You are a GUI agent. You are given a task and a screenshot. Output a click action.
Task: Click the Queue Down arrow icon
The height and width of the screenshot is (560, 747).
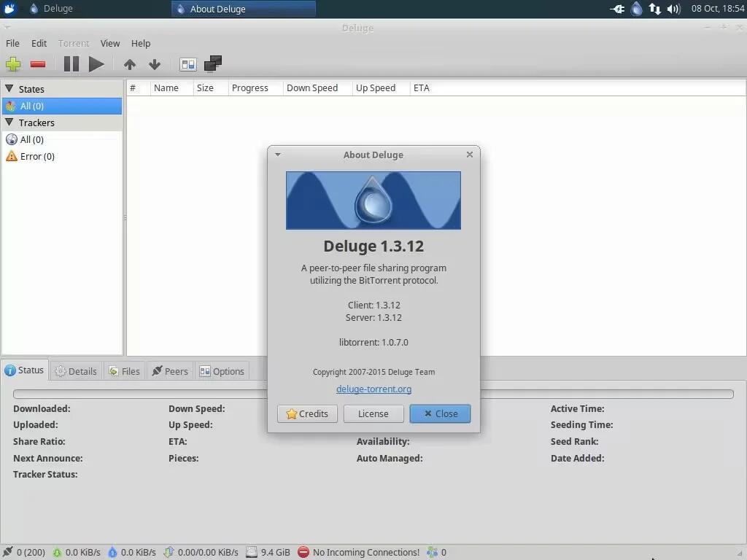pos(155,64)
